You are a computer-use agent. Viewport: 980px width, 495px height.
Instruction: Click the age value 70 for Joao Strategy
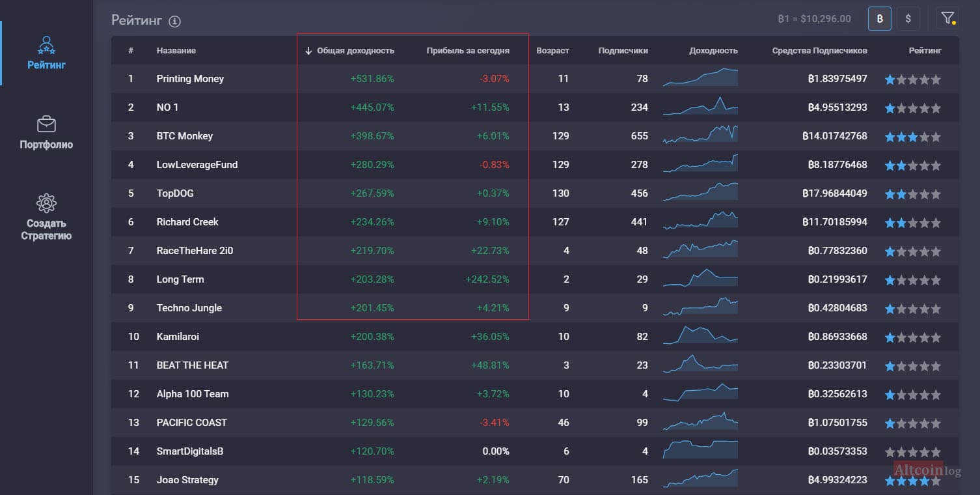[x=564, y=480]
